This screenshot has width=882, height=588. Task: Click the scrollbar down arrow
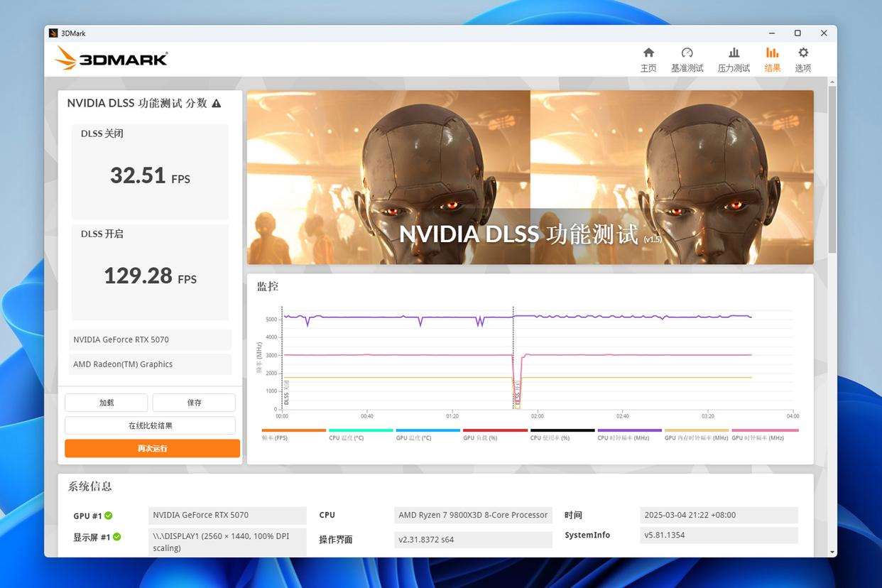(832, 552)
